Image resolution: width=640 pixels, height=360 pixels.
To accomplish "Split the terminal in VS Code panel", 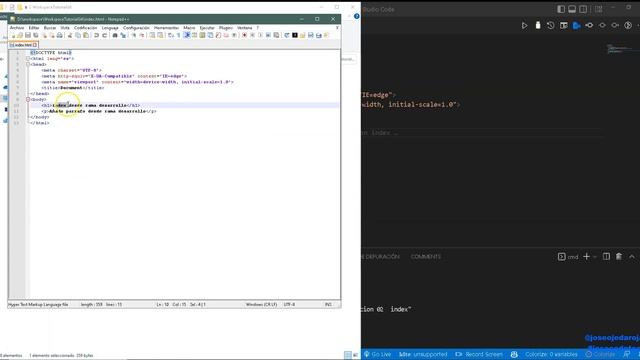I will [607, 256].
